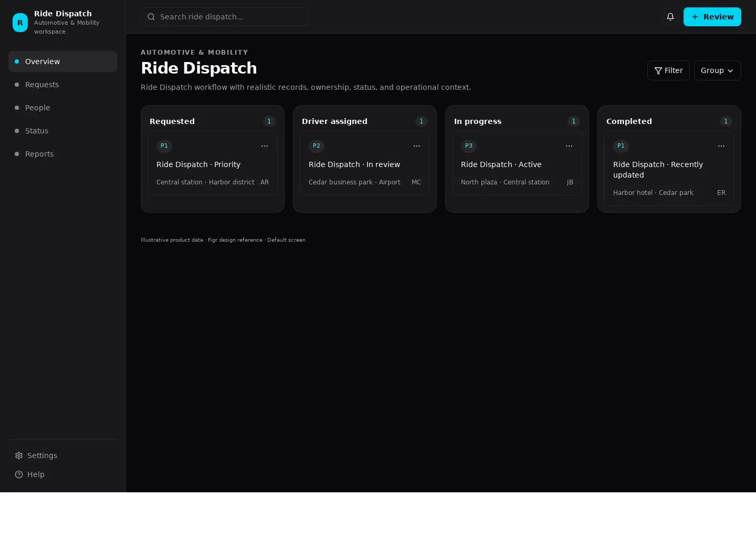756x538 pixels.
Task: Open more options on Recently updated card
Action: point(721,146)
